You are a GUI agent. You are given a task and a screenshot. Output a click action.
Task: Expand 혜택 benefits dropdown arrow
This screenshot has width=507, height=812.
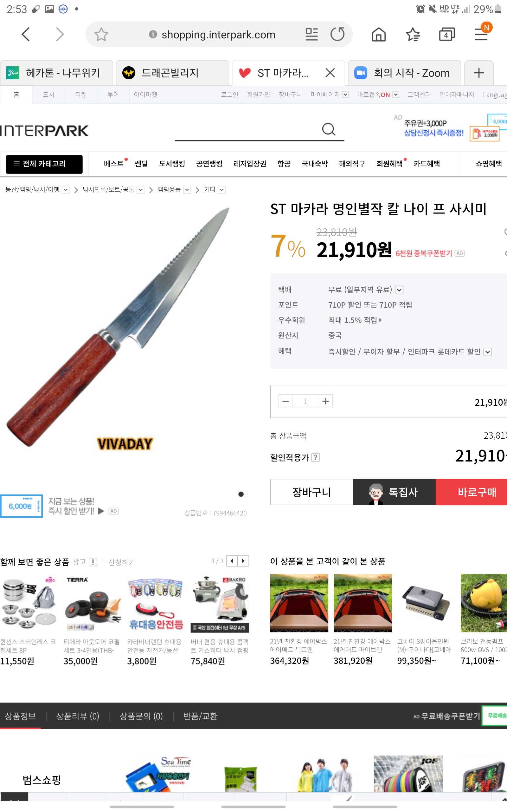(488, 352)
